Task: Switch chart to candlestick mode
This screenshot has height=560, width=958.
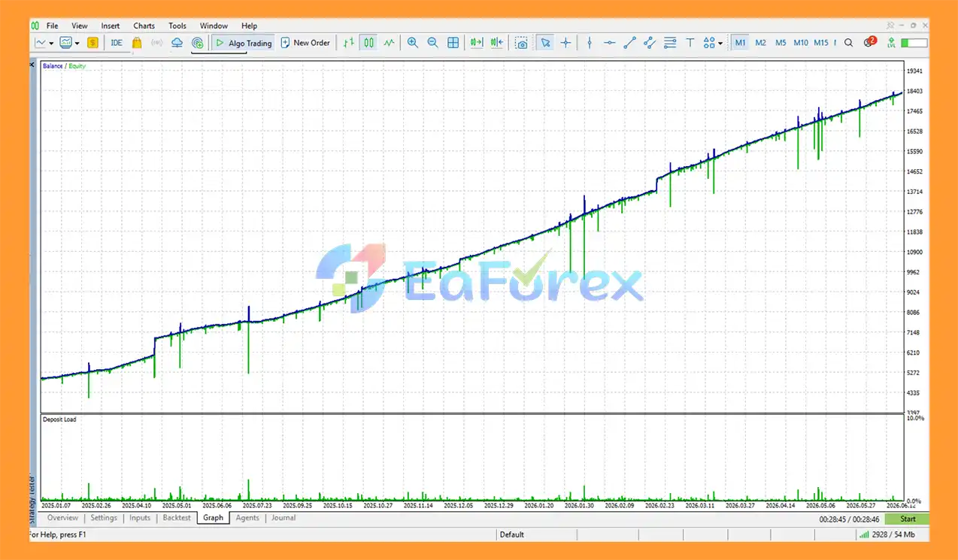Action: (x=368, y=43)
